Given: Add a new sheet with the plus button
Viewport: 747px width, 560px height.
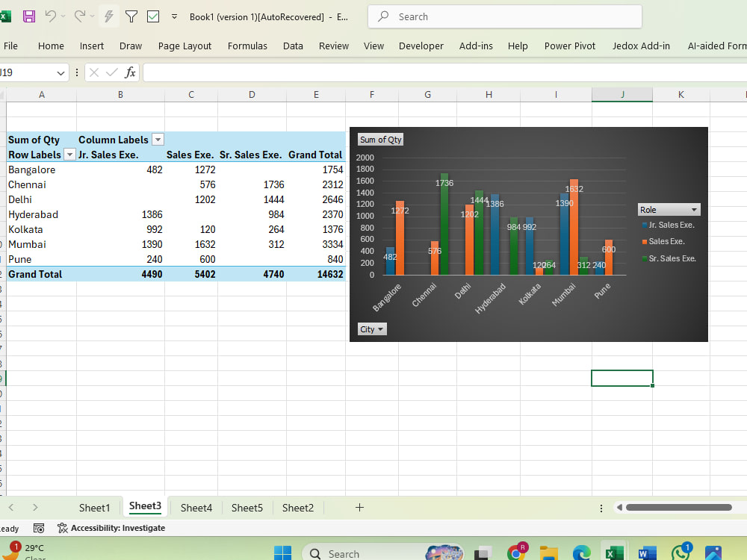Looking at the screenshot, I should tap(360, 508).
